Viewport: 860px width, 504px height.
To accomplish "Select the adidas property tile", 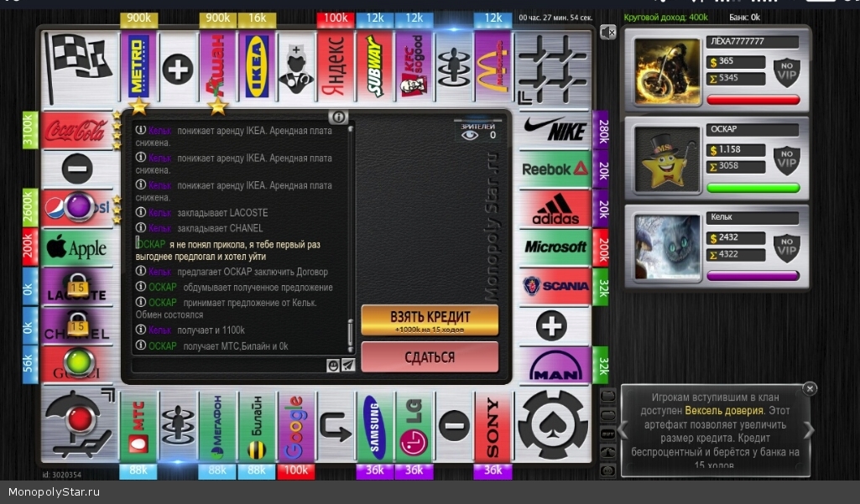I will pos(555,209).
